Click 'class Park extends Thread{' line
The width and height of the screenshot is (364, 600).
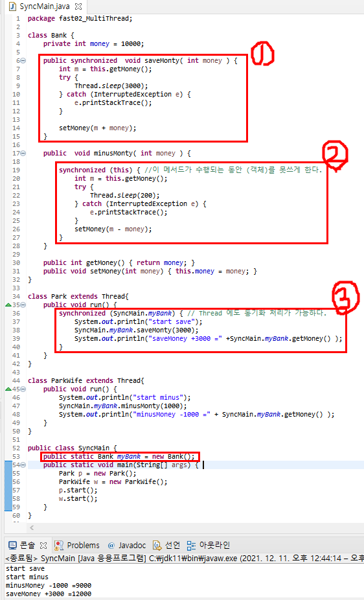(x=78, y=296)
